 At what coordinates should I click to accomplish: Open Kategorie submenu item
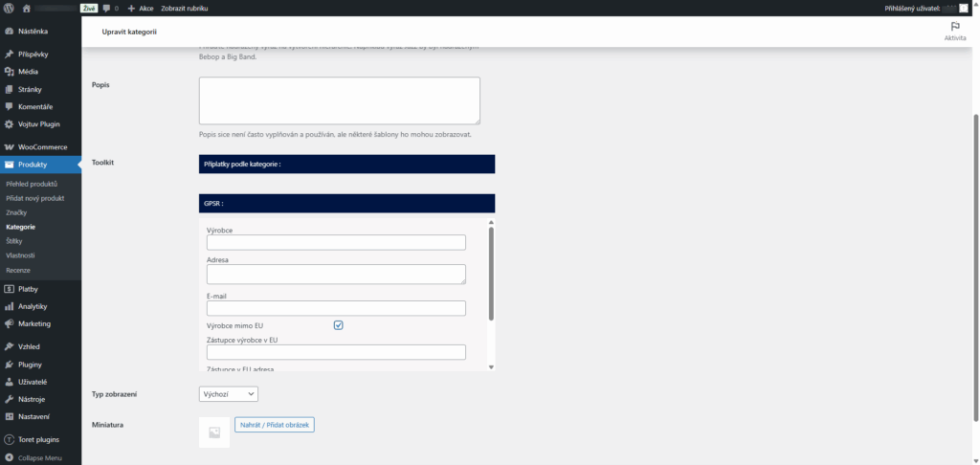pos(21,227)
